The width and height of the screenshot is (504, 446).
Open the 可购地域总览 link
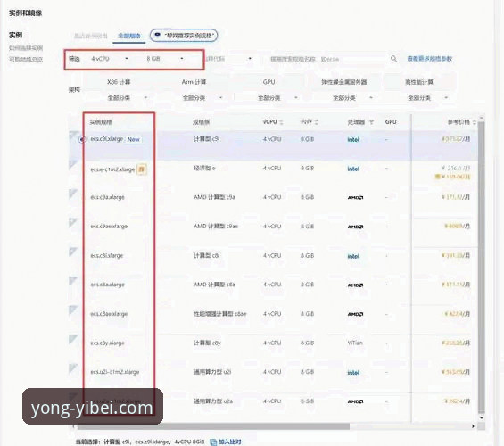click(x=26, y=60)
